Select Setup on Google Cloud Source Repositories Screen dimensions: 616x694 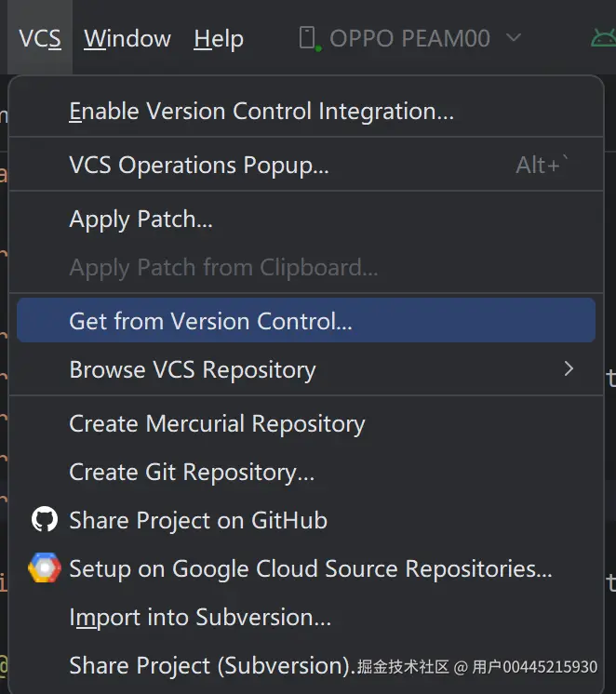point(311,568)
